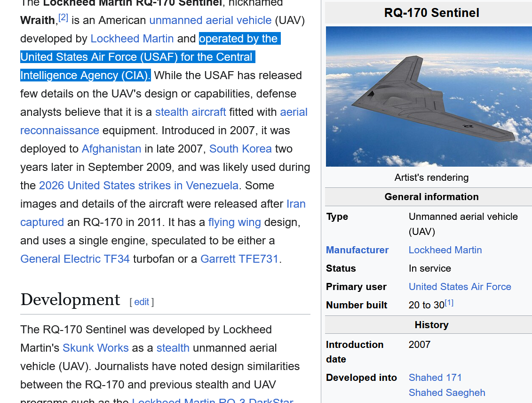Click the 'RQ-170 Sentinel' infobox title
Viewport: 532px width, 403px height.
[x=431, y=13]
